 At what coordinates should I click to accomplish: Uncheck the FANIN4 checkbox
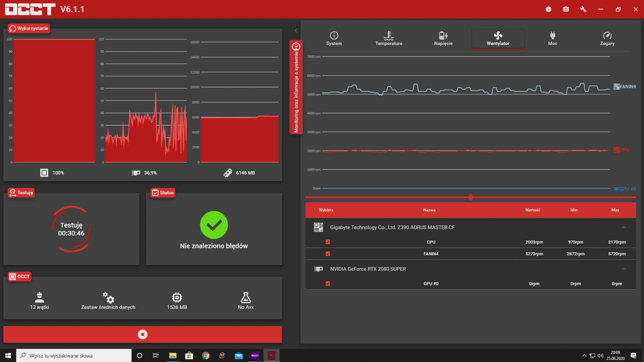click(328, 253)
